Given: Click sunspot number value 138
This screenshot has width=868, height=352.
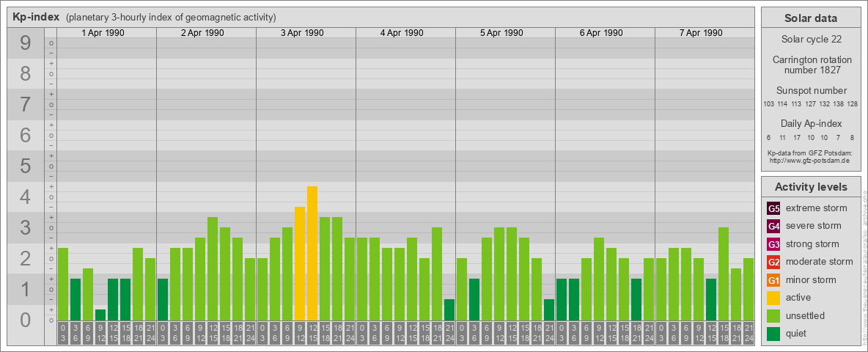Looking at the screenshot, I should tap(839, 104).
